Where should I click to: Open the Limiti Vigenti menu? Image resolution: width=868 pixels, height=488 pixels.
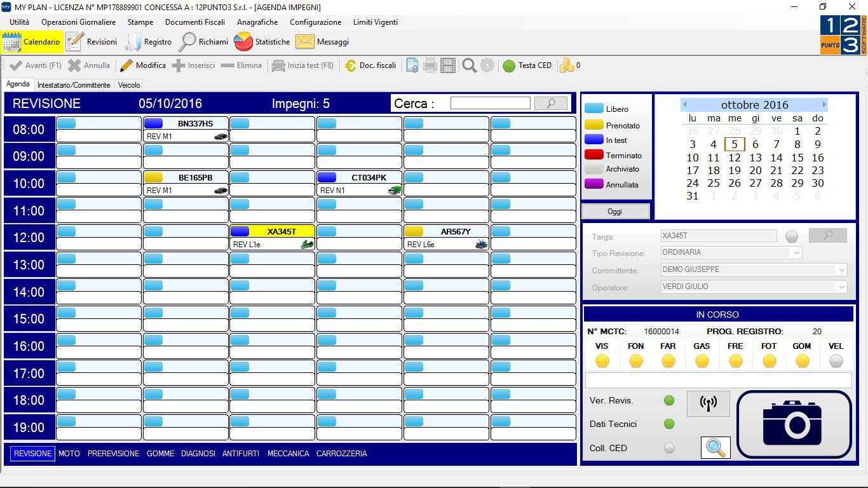tap(376, 22)
